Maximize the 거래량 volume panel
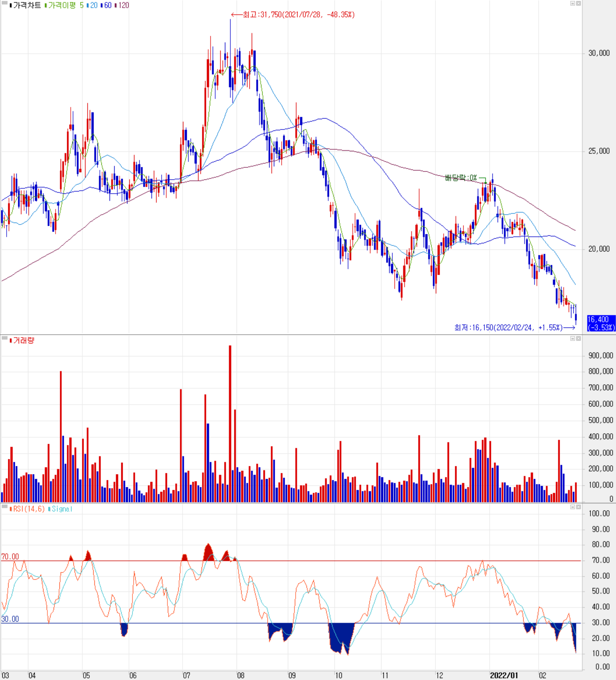 (x=572, y=338)
